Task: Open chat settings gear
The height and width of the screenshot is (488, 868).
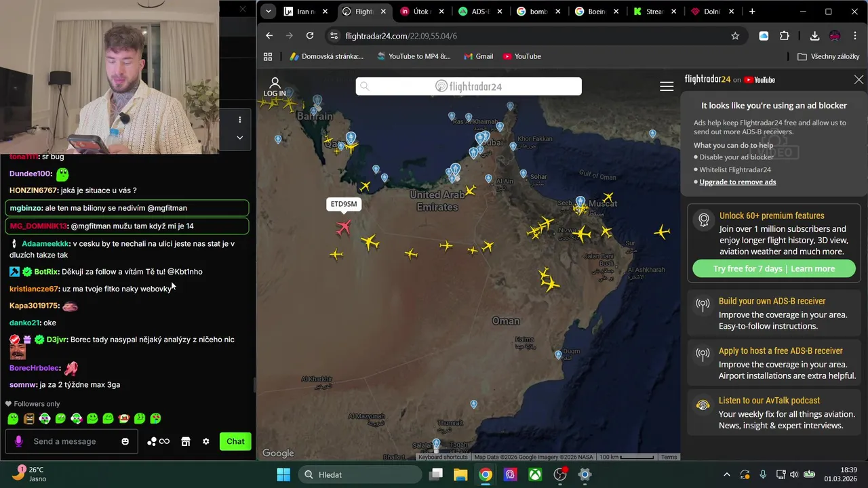Action: tap(205, 441)
